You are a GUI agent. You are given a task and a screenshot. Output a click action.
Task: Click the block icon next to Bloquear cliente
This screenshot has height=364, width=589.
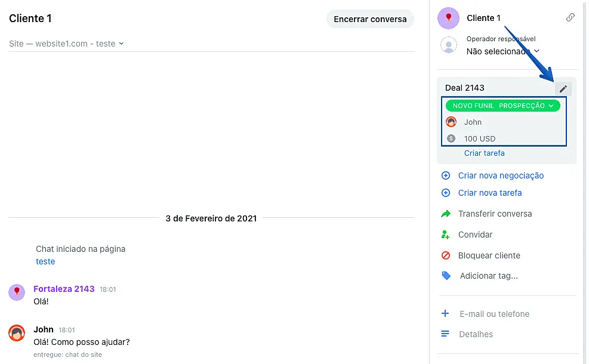[x=445, y=255]
